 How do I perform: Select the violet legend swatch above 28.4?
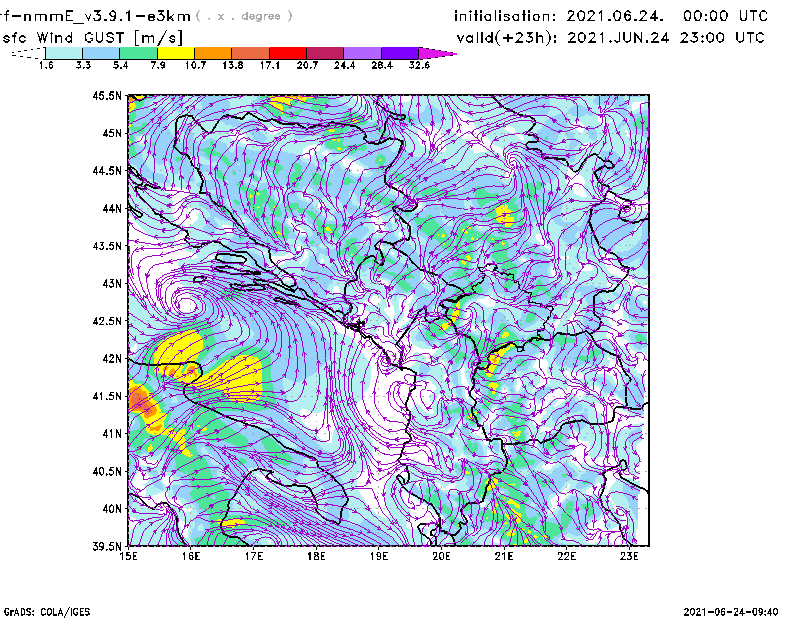(399, 53)
